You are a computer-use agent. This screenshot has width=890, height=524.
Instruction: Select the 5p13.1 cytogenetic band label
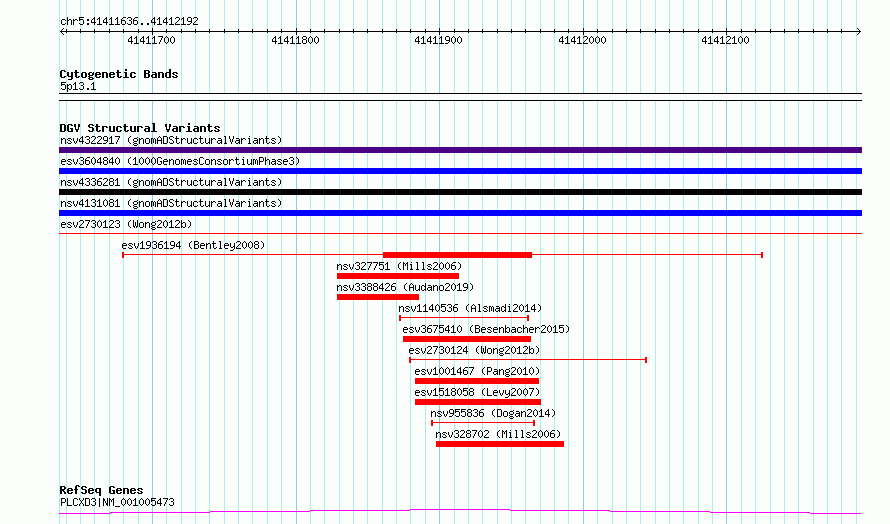(x=78, y=86)
